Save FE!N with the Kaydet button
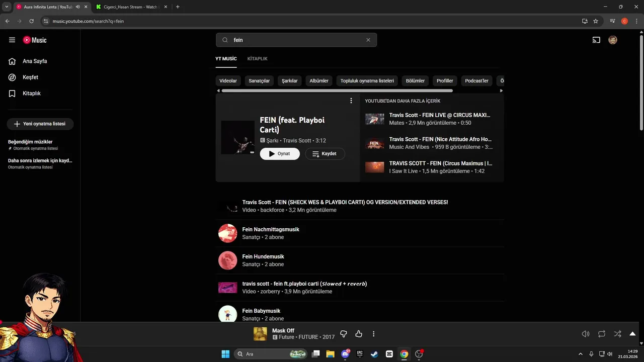The height and width of the screenshot is (362, 644). click(325, 154)
